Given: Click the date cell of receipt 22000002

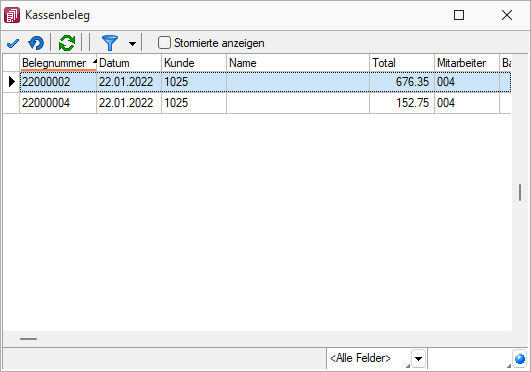Looking at the screenshot, I should tap(129, 82).
